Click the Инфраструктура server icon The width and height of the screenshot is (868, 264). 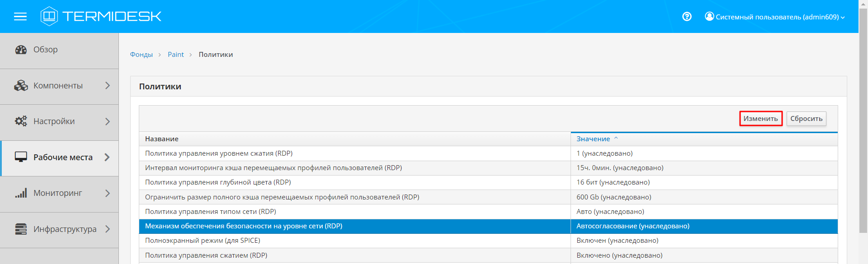coord(21,229)
